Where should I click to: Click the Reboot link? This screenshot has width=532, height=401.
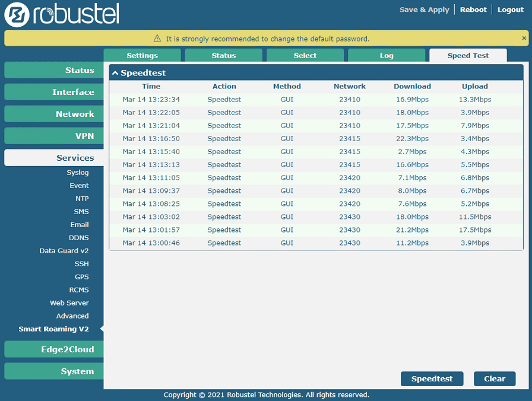473,9
